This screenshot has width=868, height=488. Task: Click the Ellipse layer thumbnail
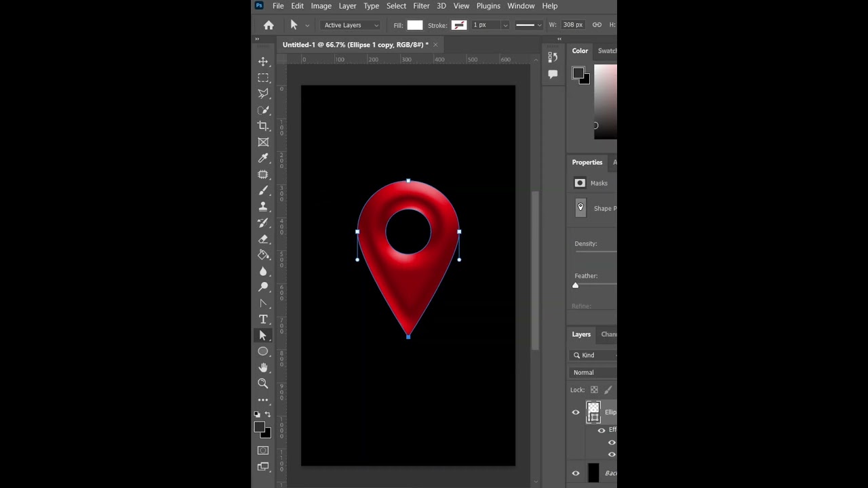point(593,412)
